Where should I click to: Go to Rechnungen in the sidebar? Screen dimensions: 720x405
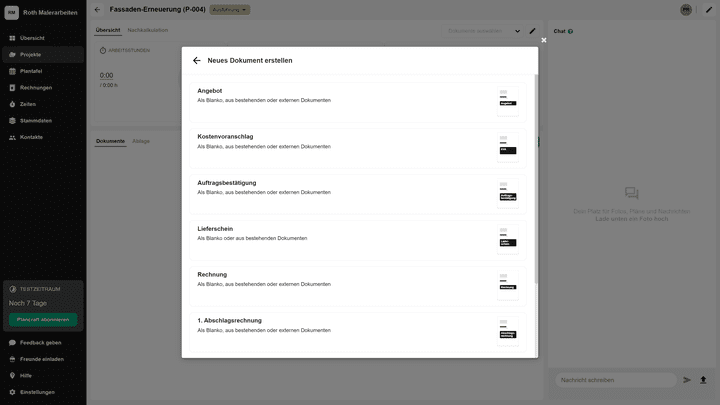36,87
